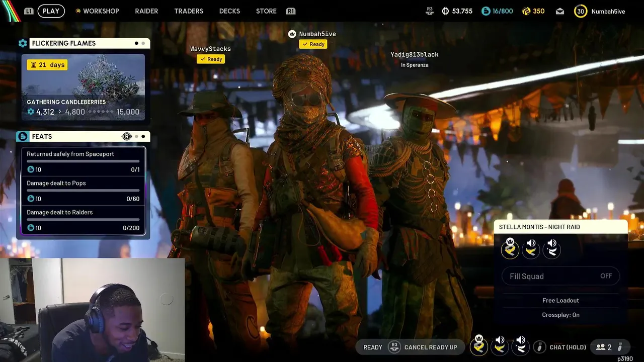This screenshot has width=644, height=362.
Task: Click the level 30 progress ring
Action: tap(581, 11)
